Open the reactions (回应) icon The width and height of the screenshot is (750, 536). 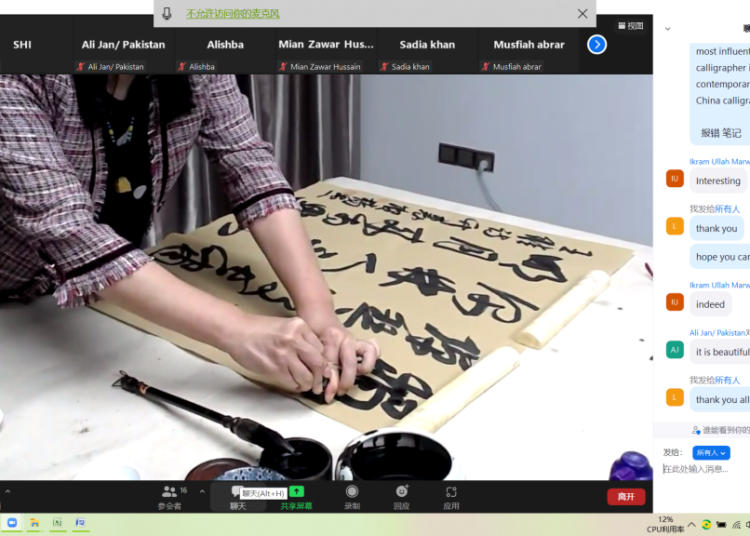[x=401, y=496]
